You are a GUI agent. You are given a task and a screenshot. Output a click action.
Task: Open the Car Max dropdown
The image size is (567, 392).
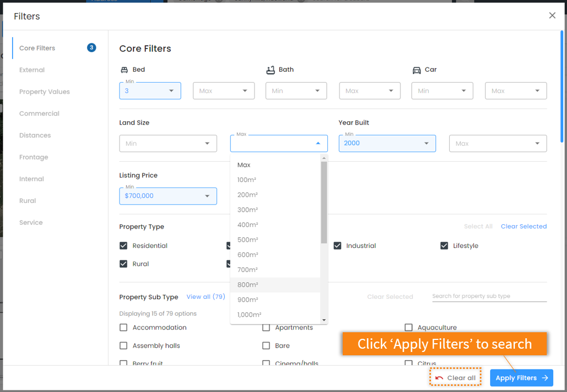coord(515,91)
